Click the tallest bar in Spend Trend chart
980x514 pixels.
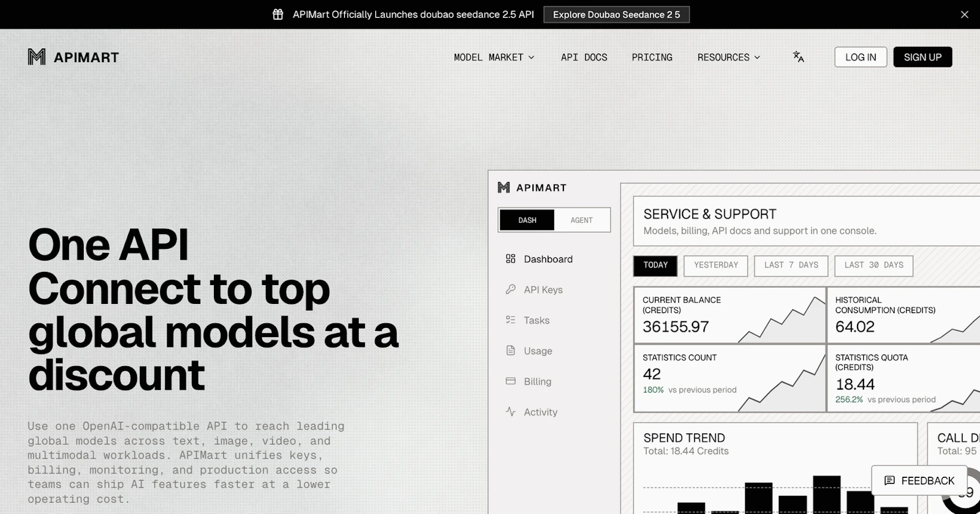[x=826, y=495]
